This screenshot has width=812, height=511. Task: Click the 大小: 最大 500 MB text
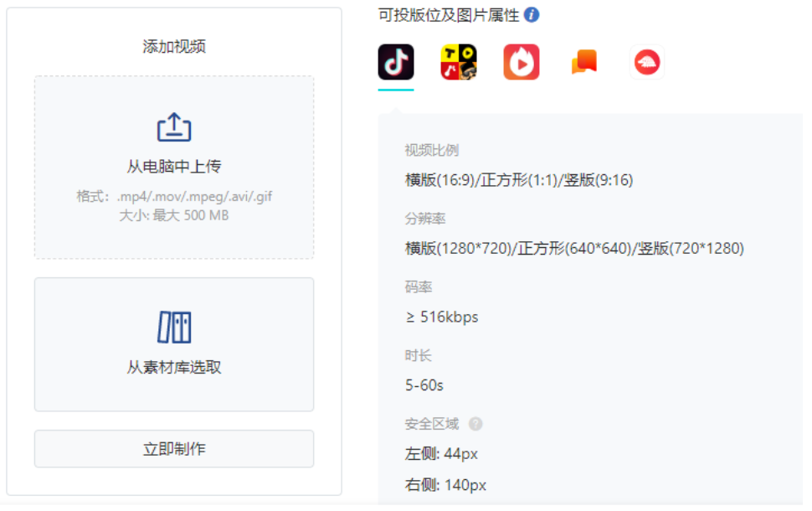click(x=174, y=215)
